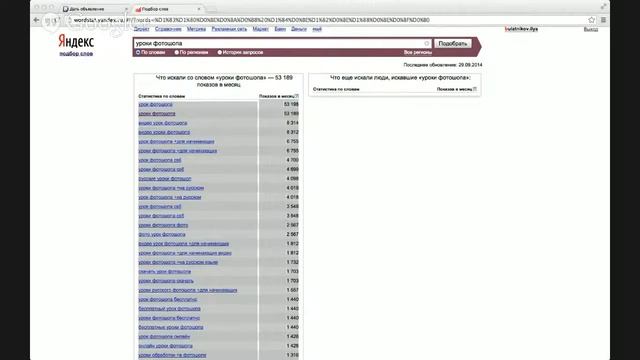Image resolution: width=640 pixels, height=360 pixels.
Task: Open 'урок фотошопа cs5' keyword link
Action: pos(160,207)
